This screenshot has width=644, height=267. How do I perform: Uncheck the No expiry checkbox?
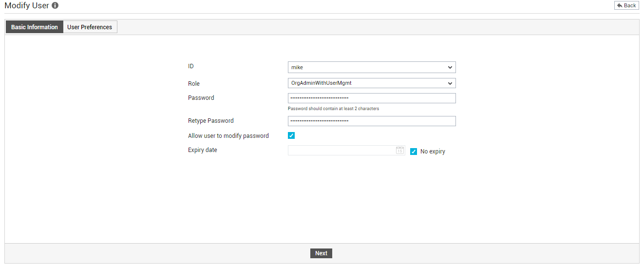(414, 152)
